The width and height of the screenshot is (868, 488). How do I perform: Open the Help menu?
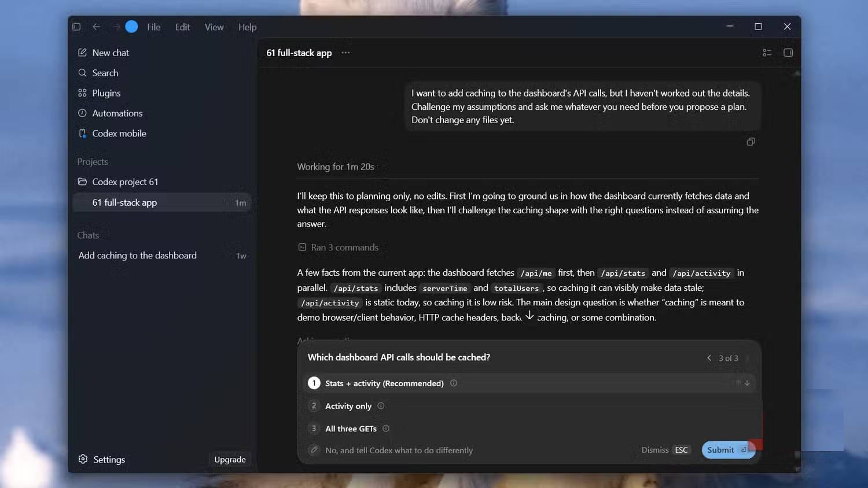click(x=247, y=27)
